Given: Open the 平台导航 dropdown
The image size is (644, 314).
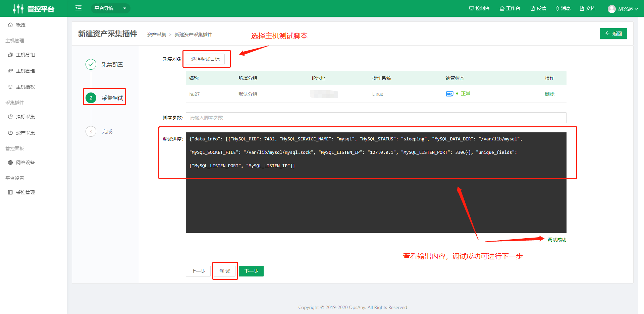Looking at the screenshot, I should (110, 8).
